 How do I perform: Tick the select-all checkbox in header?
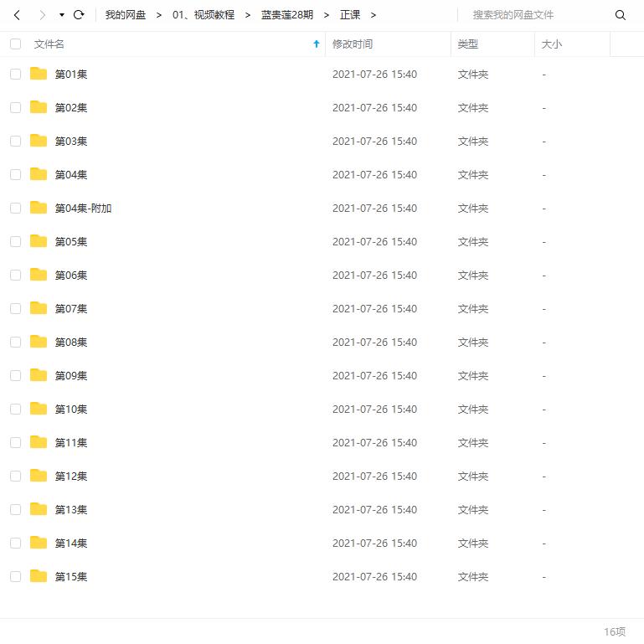click(16, 44)
